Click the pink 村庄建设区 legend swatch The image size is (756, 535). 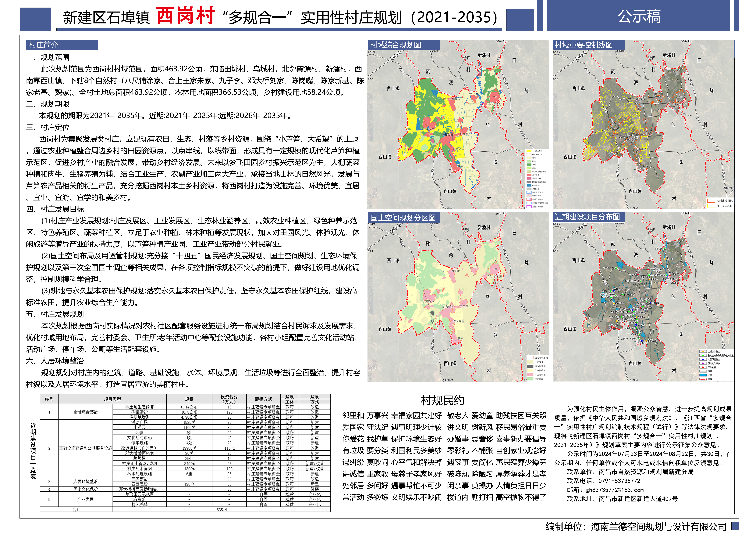click(x=531, y=375)
